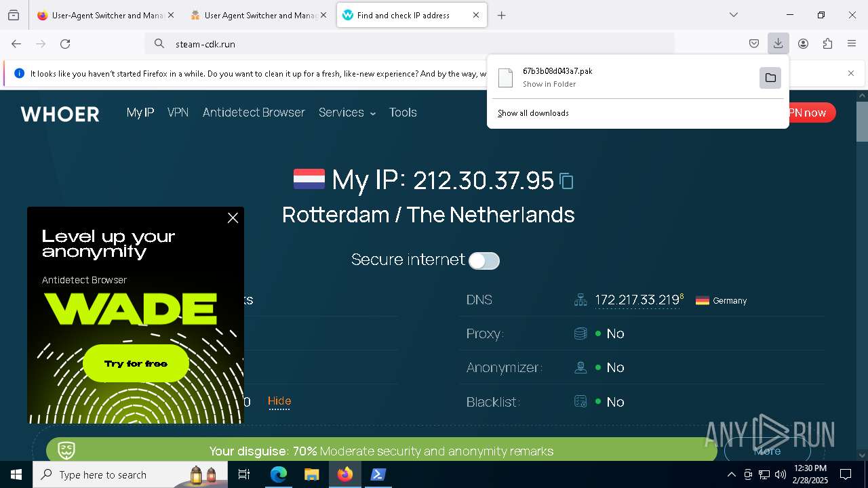Viewport: 868px width, 488px height.
Task: Dismiss the Firefox refresh notification bar
Action: click(x=851, y=73)
